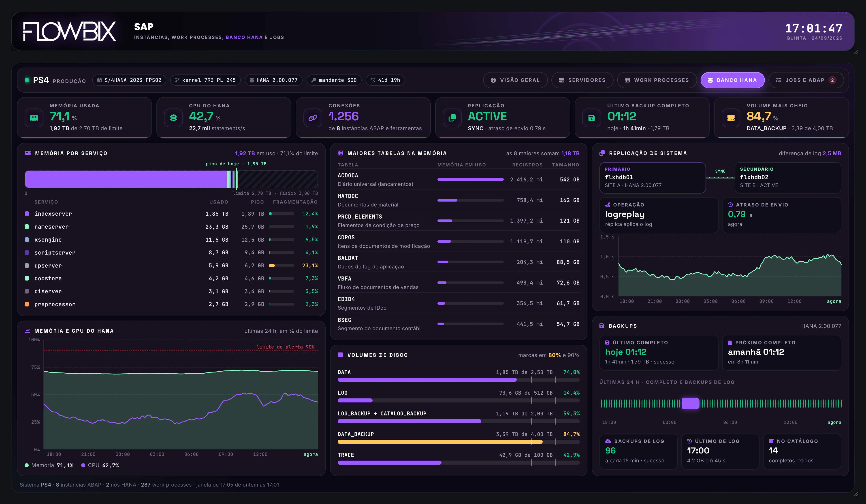Click the cube icon in the S/4HANA chip
This screenshot has height=504, width=866.
coord(100,80)
